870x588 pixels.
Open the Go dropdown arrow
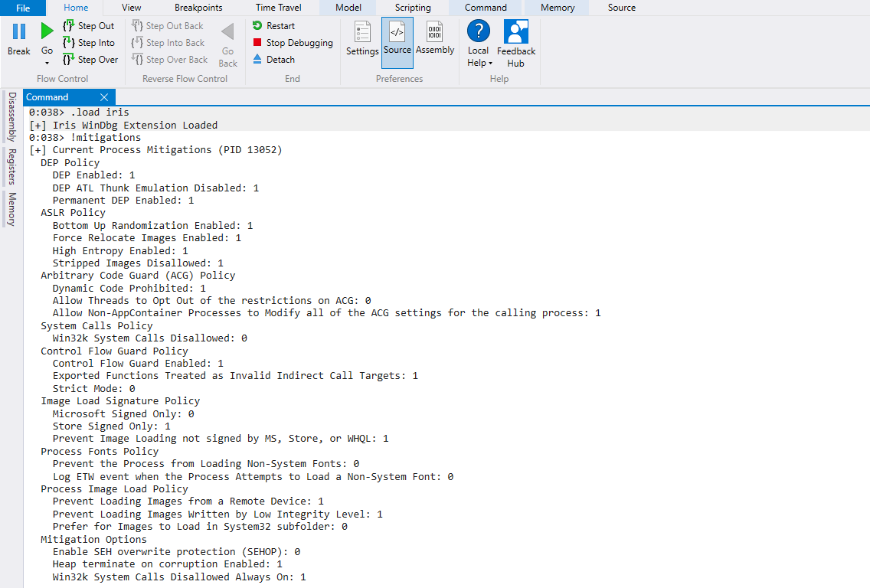click(x=47, y=64)
